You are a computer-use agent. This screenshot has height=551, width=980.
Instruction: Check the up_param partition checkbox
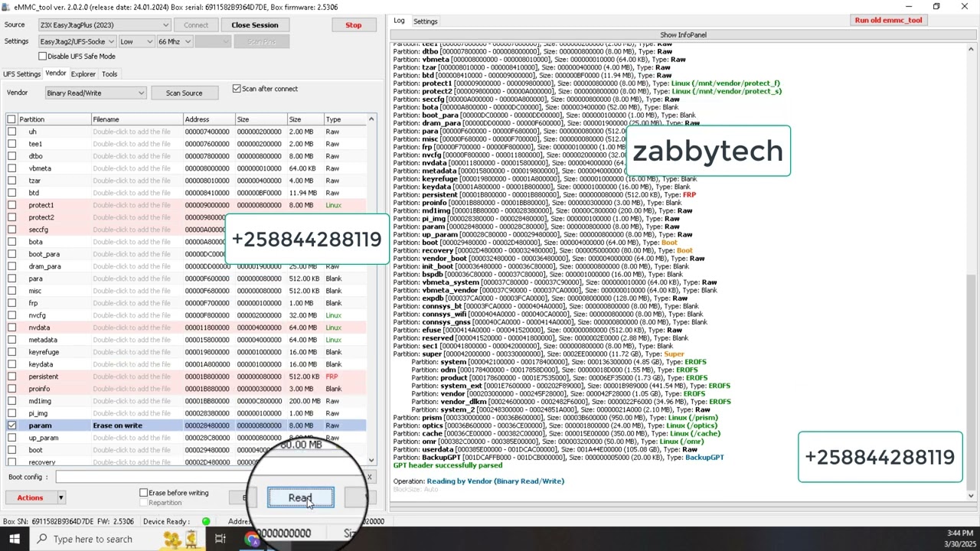pyautogui.click(x=11, y=438)
